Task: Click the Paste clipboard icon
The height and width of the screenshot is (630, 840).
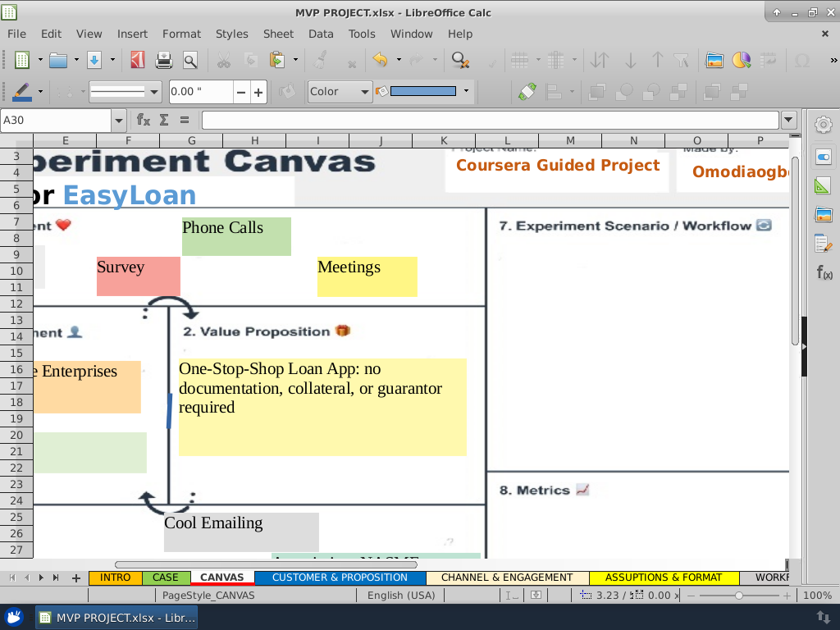Action: pos(276,60)
